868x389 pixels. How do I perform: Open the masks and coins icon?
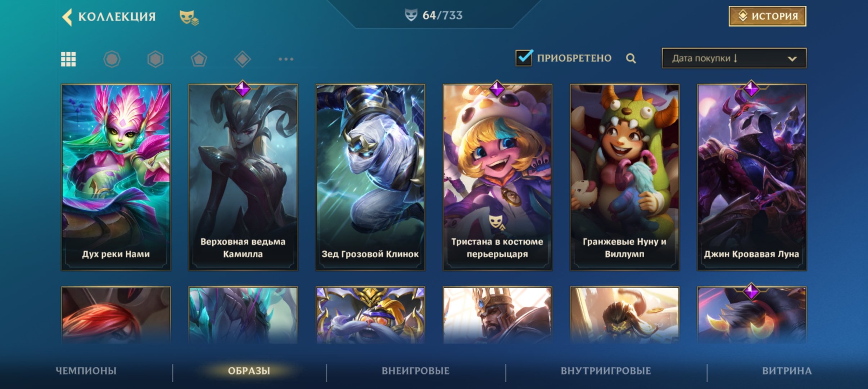tap(189, 17)
